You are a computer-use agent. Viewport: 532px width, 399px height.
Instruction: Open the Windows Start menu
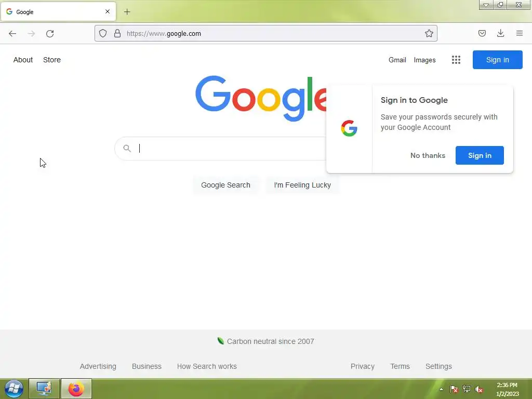(14, 389)
